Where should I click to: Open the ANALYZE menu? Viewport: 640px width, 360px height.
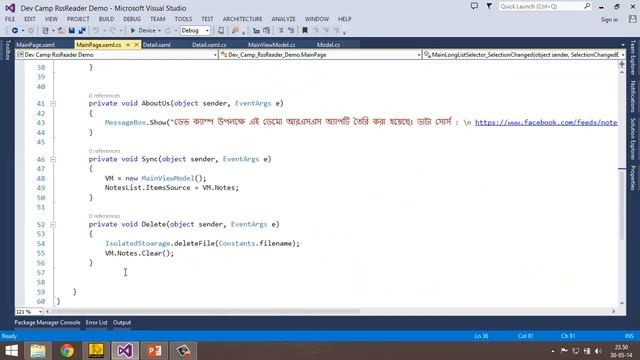(x=283, y=19)
